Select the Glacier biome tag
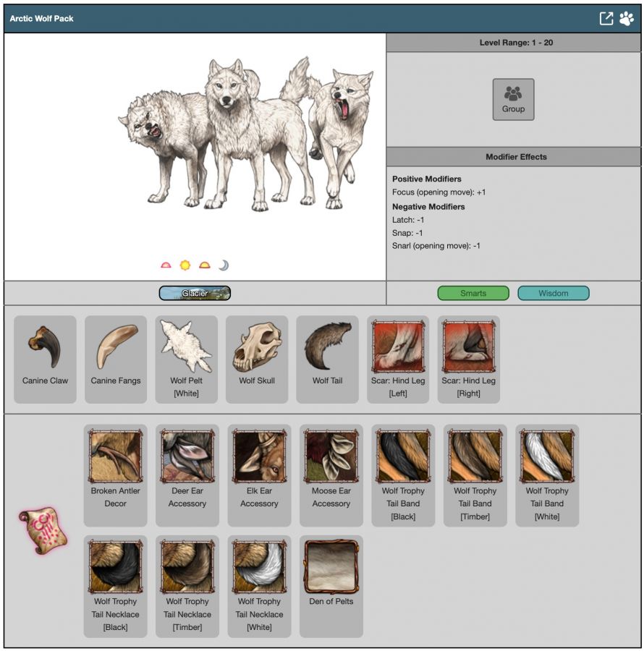 click(x=195, y=293)
